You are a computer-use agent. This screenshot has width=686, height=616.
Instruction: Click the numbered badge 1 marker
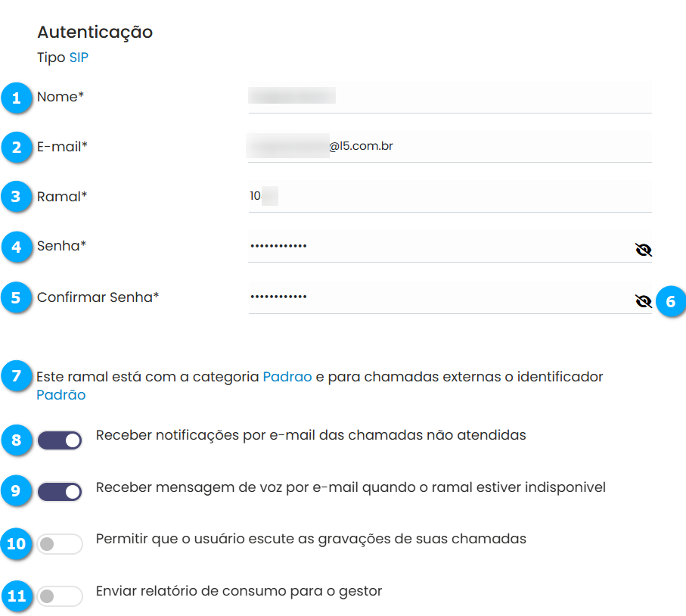pos(17,98)
